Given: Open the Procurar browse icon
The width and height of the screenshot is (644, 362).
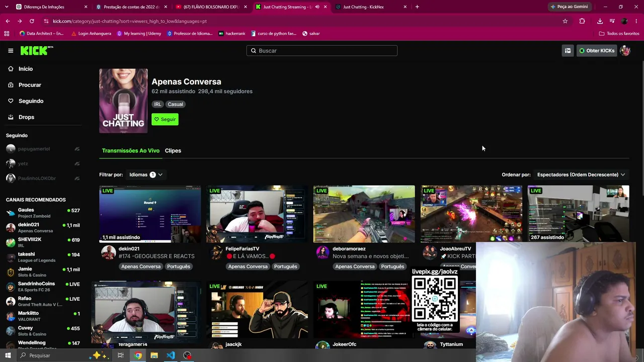Looking at the screenshot, I should (11, 85).
